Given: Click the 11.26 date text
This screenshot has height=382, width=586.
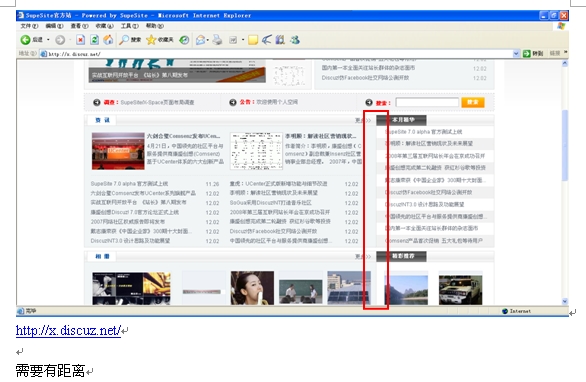Looking at the screenshot, I should coord(212,184).
